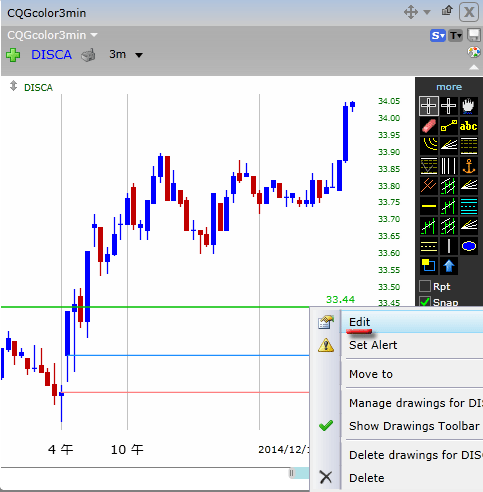Select the pink eraser tool
483x492 pixels.
[x=428, y=126]
